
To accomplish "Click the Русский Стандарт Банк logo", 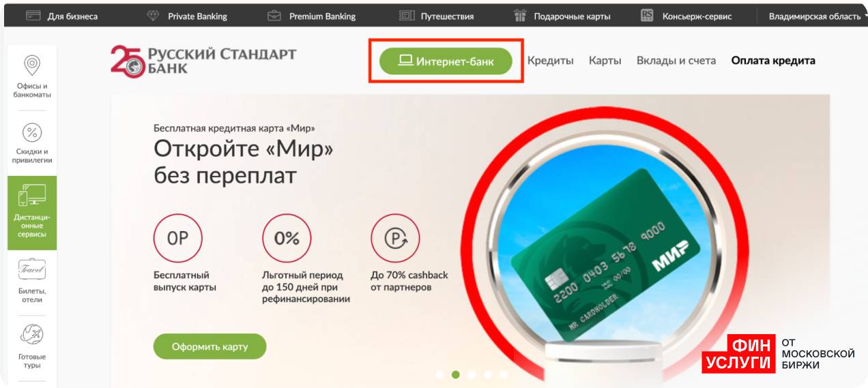I will pyautogui.click(x=204, y=61).
